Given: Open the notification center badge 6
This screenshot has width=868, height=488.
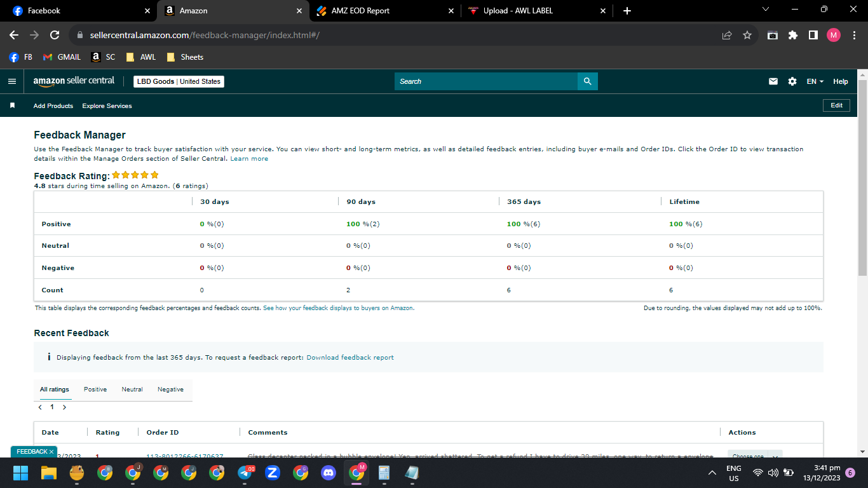Looking at the screenshot, I should coord(850,473).
